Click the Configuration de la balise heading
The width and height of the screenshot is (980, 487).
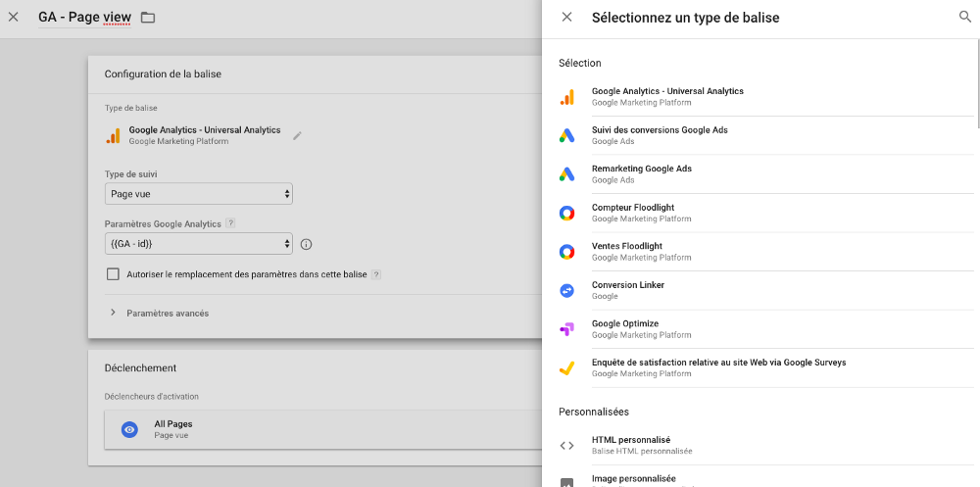tap(163, 73)
